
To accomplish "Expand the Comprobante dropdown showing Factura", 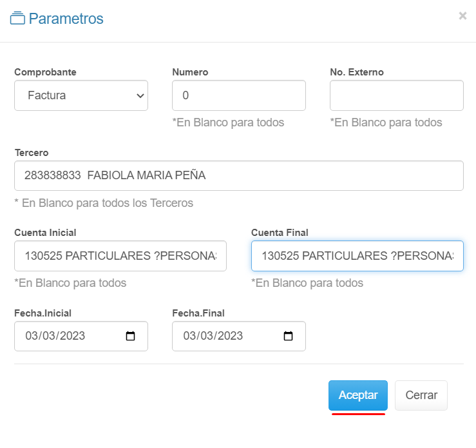I will [x=81, y=95].
